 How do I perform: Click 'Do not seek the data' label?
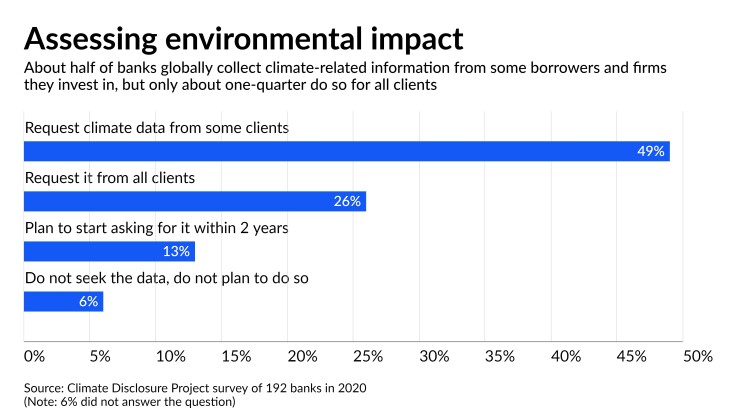166,277
